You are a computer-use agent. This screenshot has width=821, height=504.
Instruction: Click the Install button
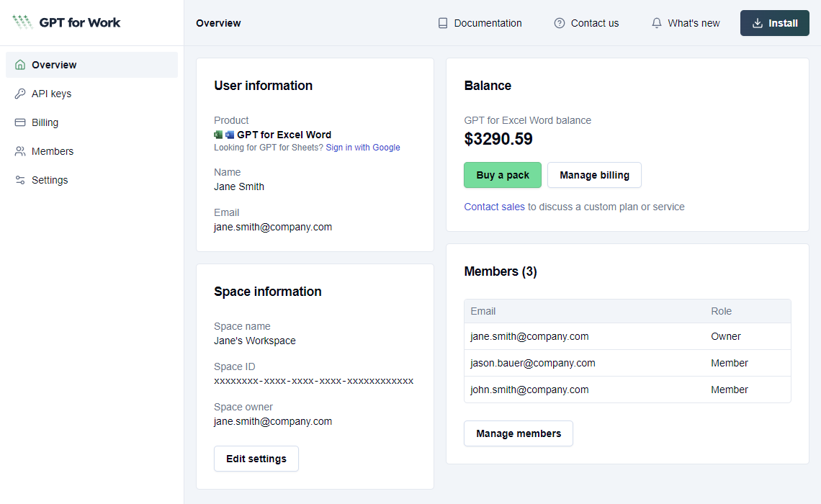click(774, 23)
